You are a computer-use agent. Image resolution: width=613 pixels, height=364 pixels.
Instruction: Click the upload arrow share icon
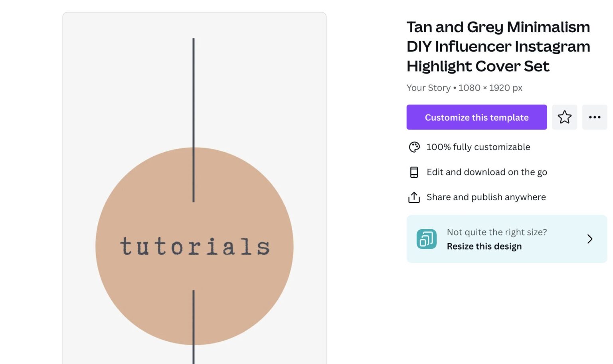pos(414,197)
